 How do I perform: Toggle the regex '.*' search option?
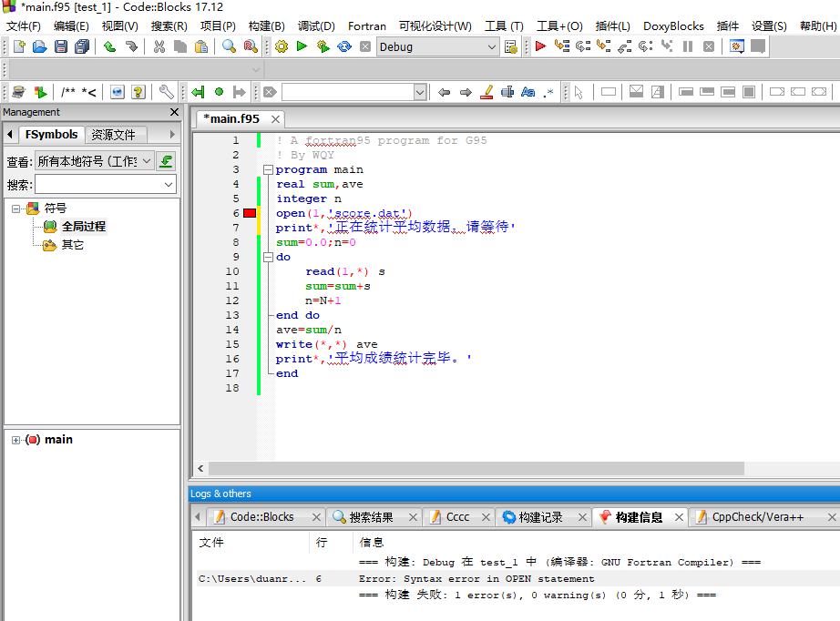coord(548,92)
